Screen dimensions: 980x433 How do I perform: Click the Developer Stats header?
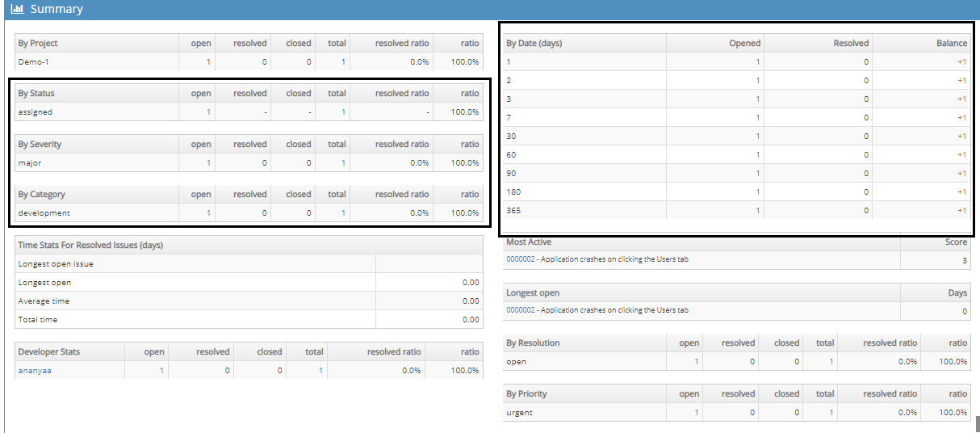48,351
